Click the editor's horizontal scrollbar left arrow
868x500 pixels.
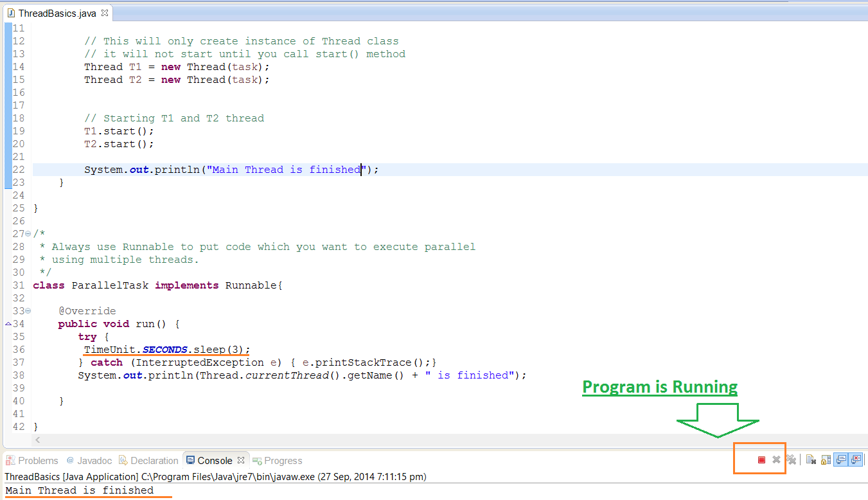tap(37, 440)
